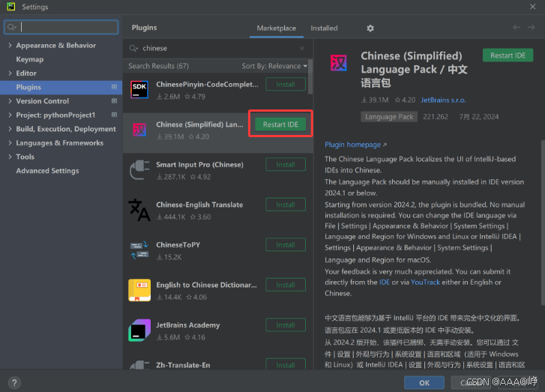Open the plugins gear settings icon

tap(370, 28)
